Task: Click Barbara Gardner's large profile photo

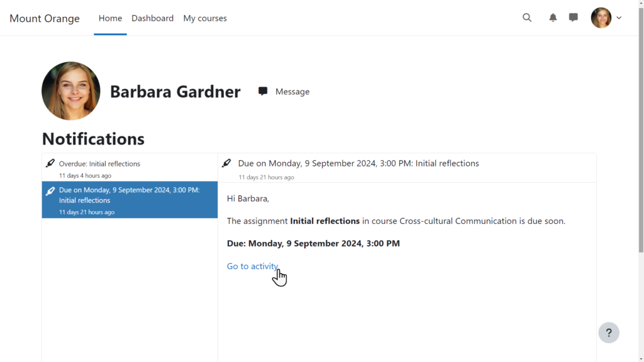Action: [70, 90]
